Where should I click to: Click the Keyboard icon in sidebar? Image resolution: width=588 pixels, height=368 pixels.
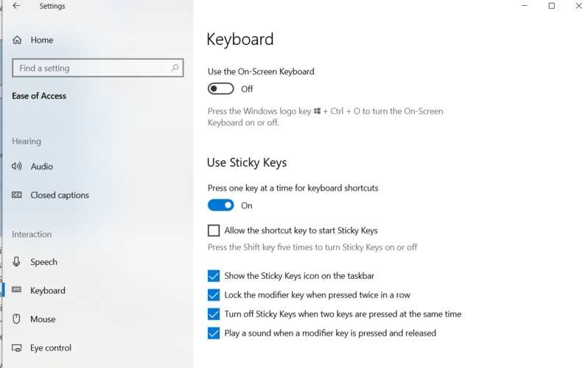(x=17, y=291)
